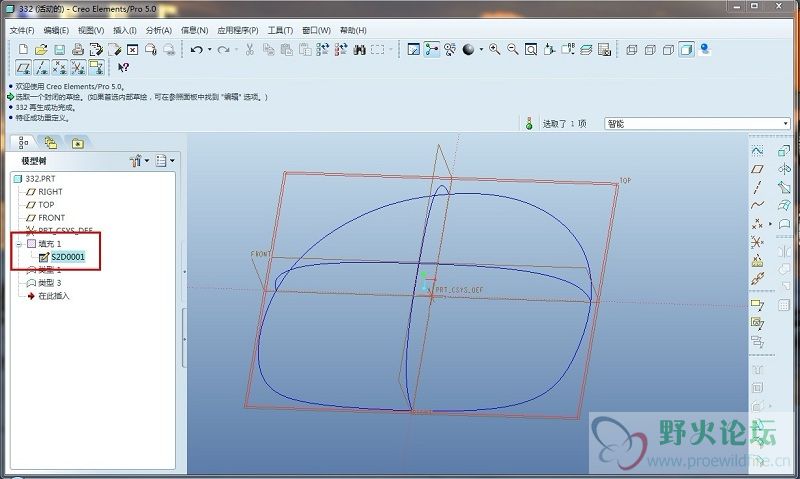The width and height of the screenshot is (800, 479).
Task: Click the reorient view icon
Action: pyautogui.click(x=549, y=49)
